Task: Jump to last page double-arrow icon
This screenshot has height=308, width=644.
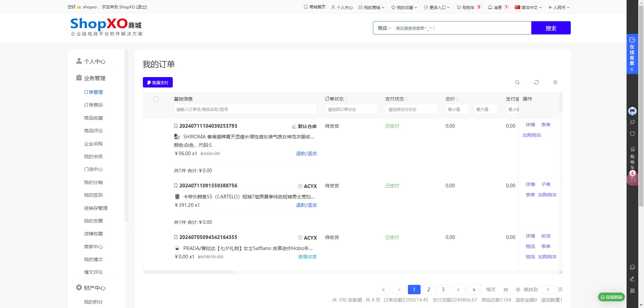Action: 474,290
